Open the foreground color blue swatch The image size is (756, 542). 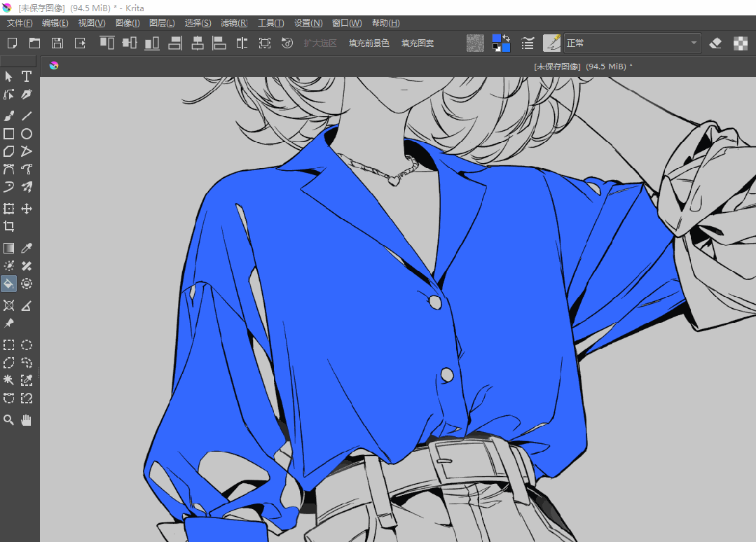496,39
